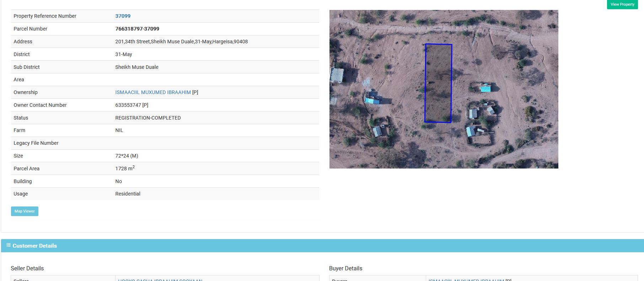Image resolution: width=644 pixels, height=281 pixels.
Task: Select owner contact number 633553747
Action: click(x=128, y=105)
